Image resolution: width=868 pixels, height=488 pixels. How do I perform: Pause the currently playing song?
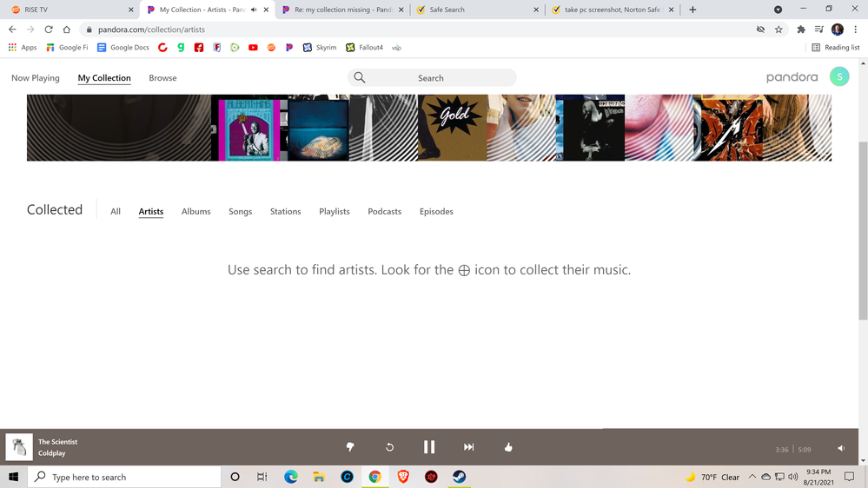429,447
